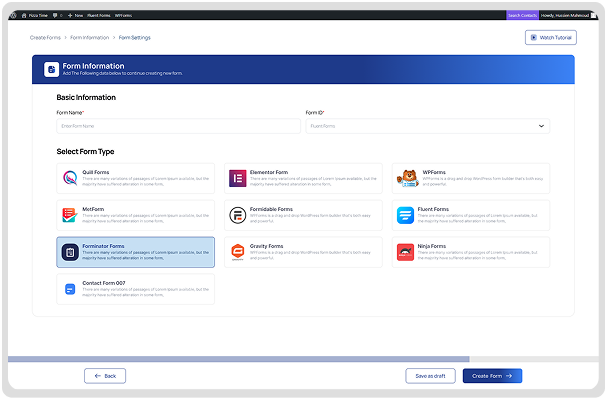
Task: Click the Search Contacts button
Action: 522,15
